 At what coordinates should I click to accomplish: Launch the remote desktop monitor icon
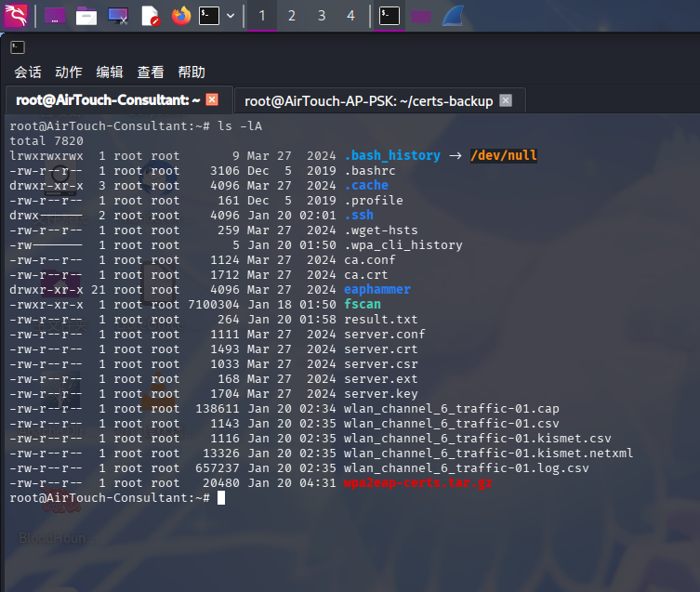point(118,16)
